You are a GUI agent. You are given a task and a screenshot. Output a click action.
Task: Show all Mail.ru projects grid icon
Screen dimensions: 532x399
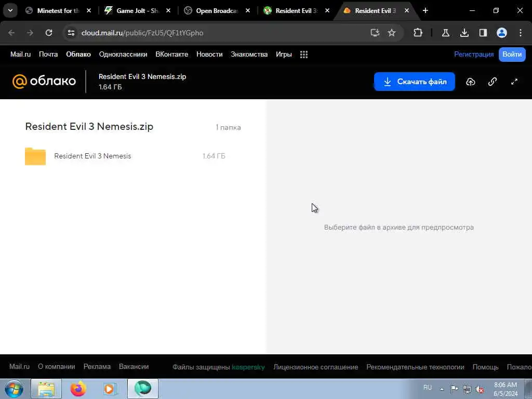[x=303, y=55]
